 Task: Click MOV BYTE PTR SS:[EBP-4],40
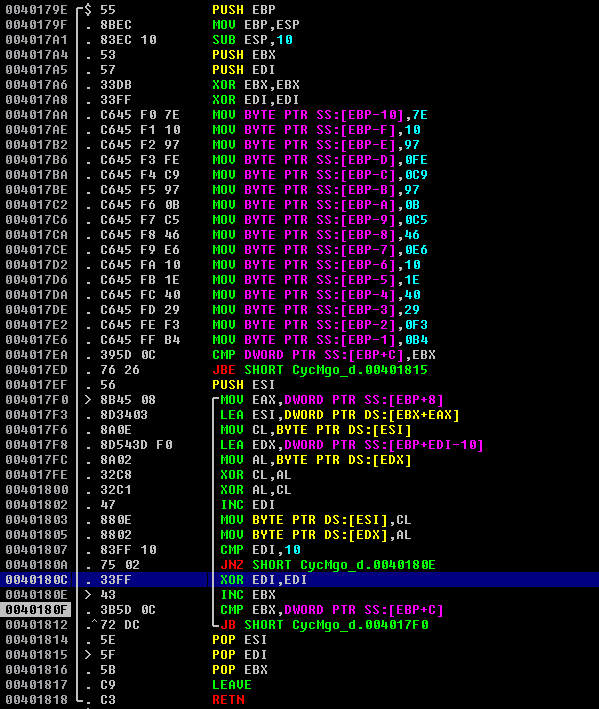click(x=316, y=294)
